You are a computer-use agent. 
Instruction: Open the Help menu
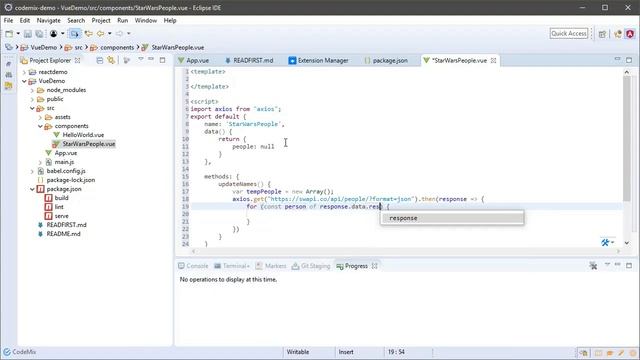tap(170, 20)
